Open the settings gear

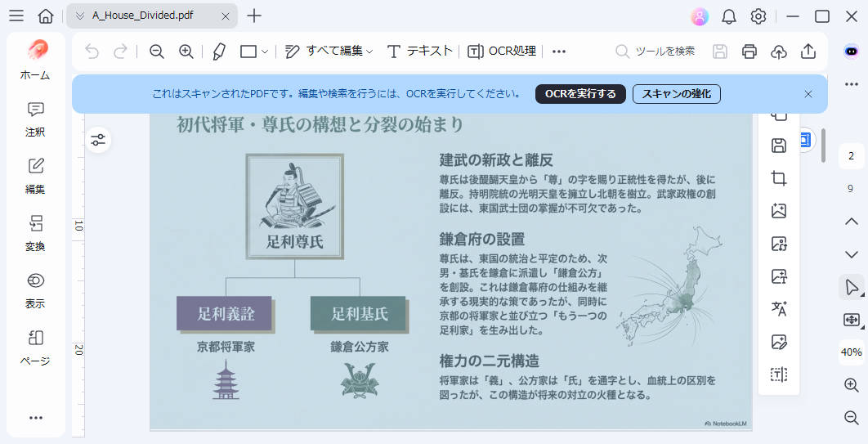(x=758, y=16)
